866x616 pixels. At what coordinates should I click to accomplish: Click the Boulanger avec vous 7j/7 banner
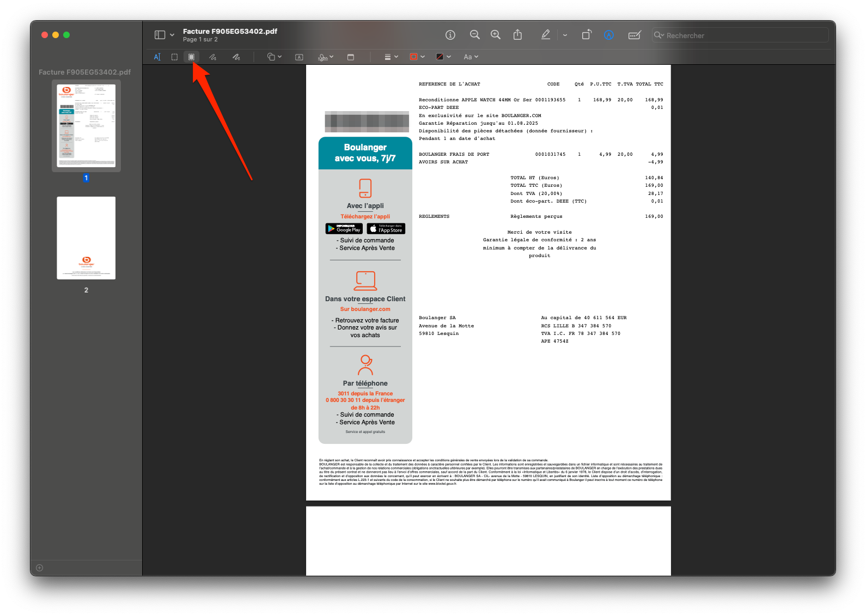tap(365, 153)
